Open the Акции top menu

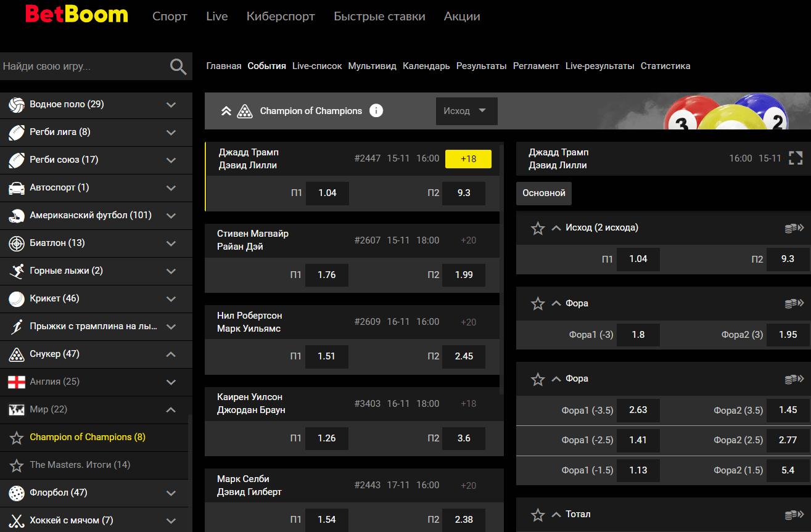click(462, 17)
